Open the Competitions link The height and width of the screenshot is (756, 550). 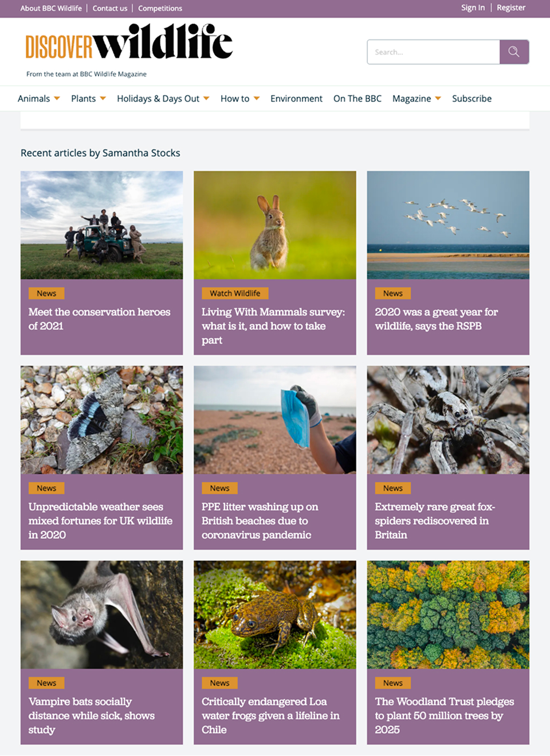tap(160, 9)
